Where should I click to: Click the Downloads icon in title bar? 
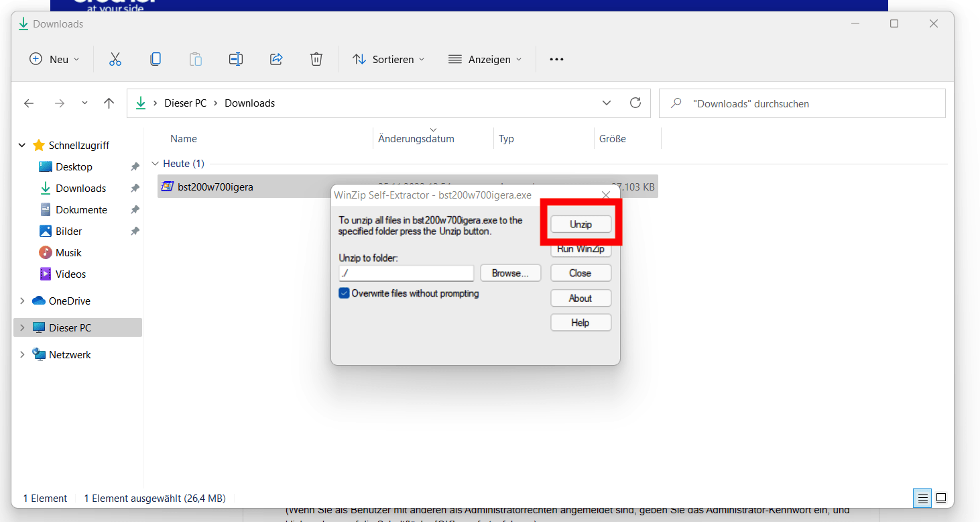(x=23, y=23)
